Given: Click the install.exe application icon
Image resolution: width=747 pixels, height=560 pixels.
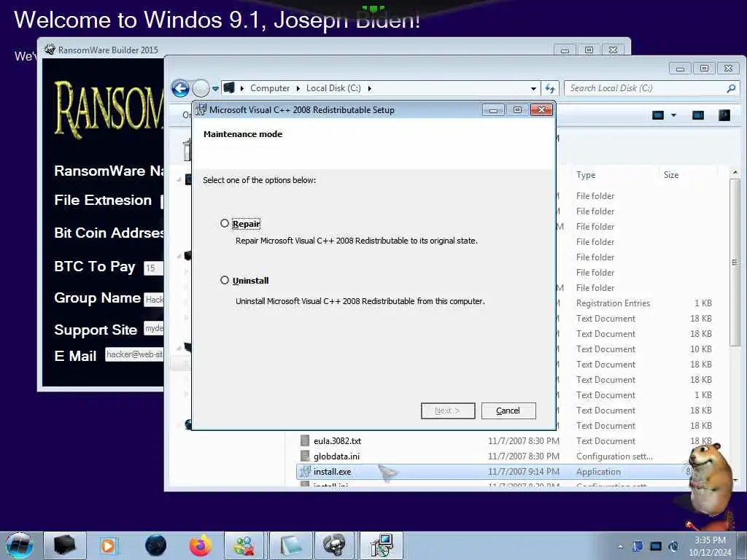Looking at the screenshot, I should point(305,472).
